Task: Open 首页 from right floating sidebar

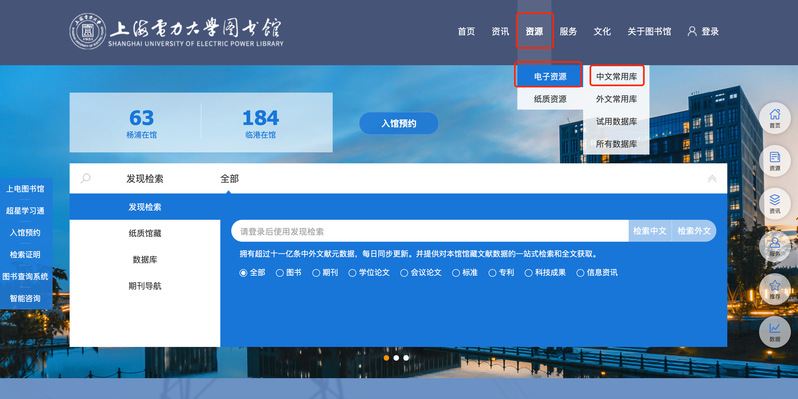Action: [x=775, y=118]
